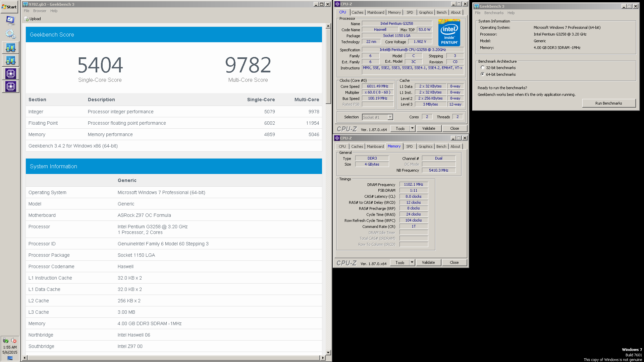Click the Close button in CPU-Z memory window
Screen dimensions: 644x362
pos(454,262)
